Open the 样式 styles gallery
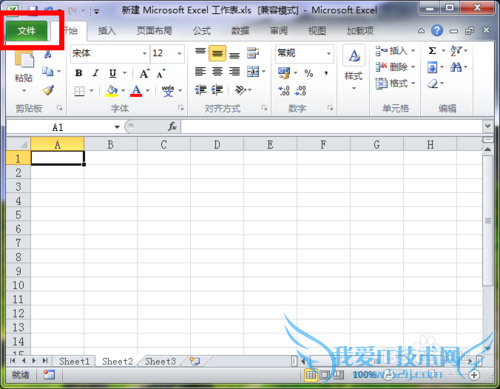500x389 pixels. (354, 68)
